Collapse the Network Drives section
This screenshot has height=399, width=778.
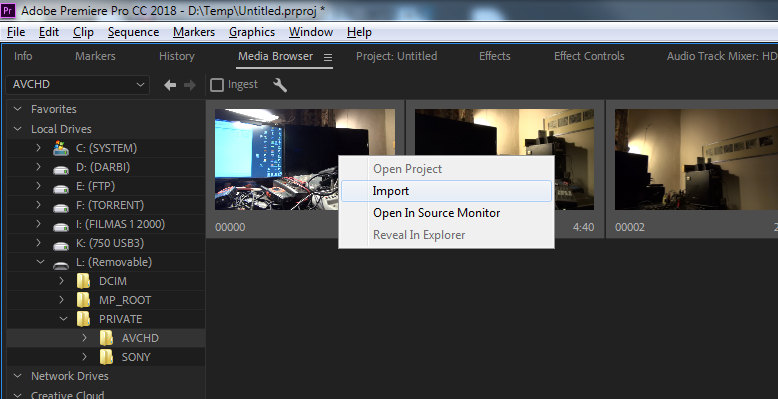point(18,376)
